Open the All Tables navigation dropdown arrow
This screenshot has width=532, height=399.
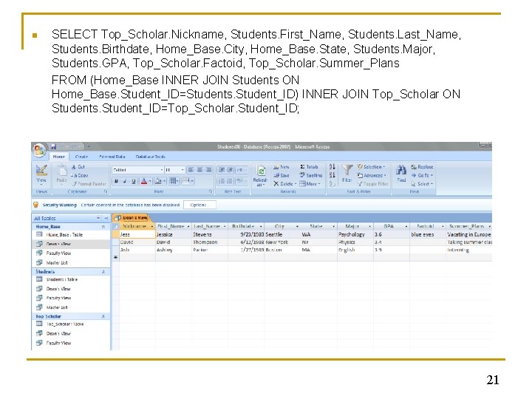coord(98,218)
